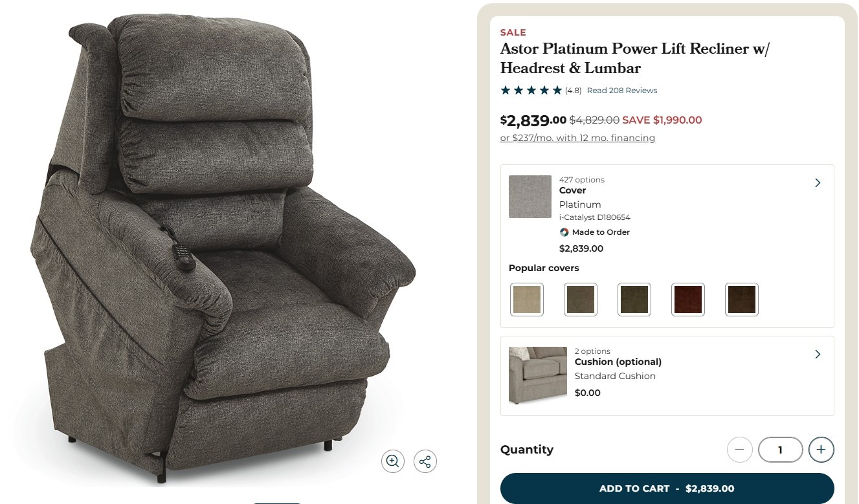This screenshot has height=504, width=859.
Task: Expand the Cover options chevron
Action: pos(818,183)
